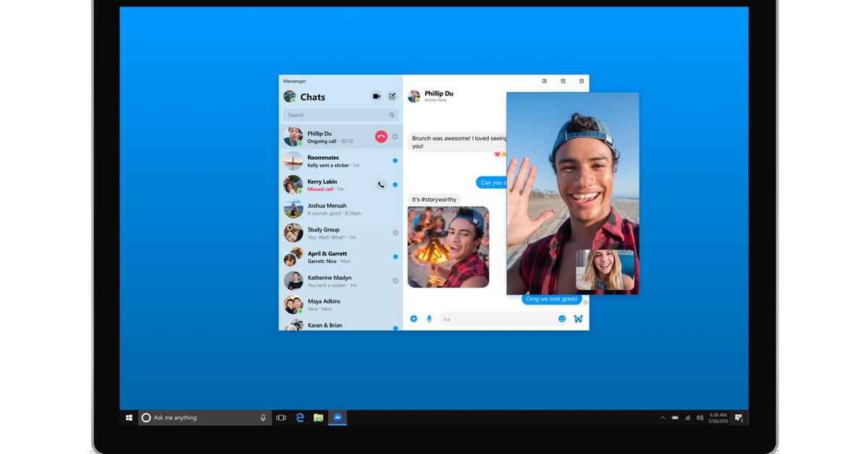Image resolution: width=868 pixels, height=454 pixels.
Task: Send the butterfly emoji
Action: click(x=579, y=319)
